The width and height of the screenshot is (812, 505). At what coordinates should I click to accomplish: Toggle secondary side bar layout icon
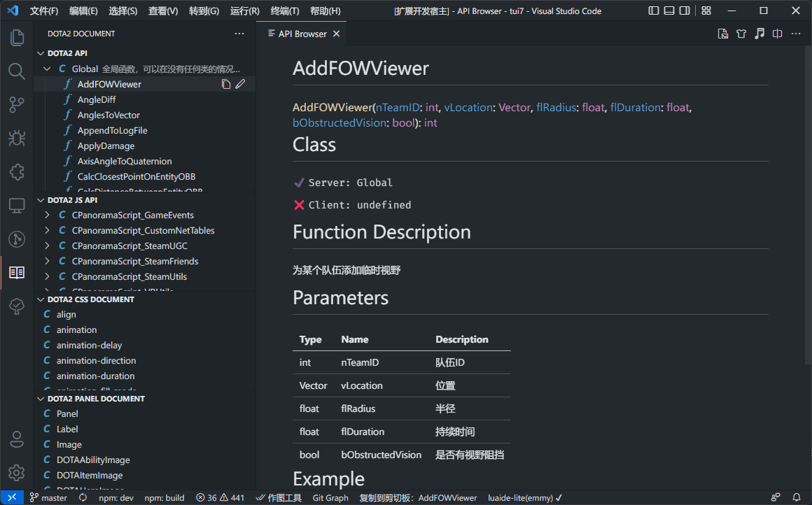tap(685, 11)
